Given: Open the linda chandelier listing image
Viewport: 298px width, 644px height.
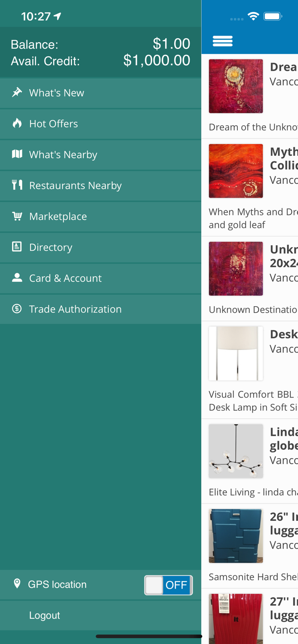Looking at the screenshot, I should tap(236, 451).
